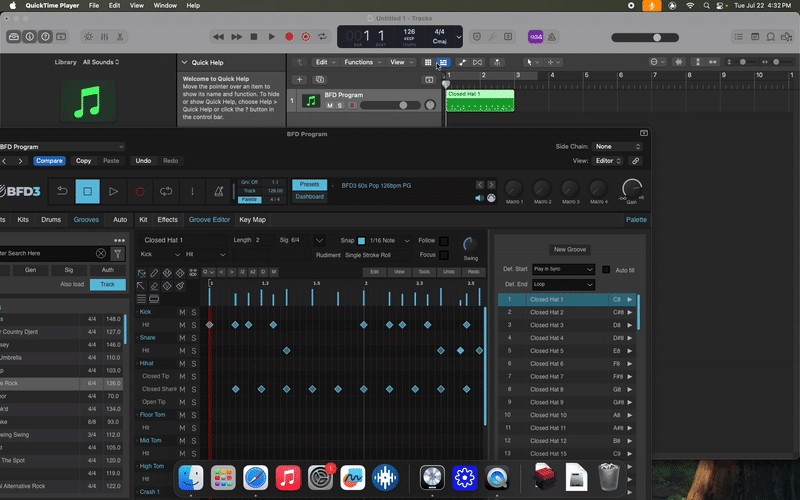The width and height of the screenshot is (800, 500).
Task: Record-enable the BFD Program track
Action: tap(352, 106)
